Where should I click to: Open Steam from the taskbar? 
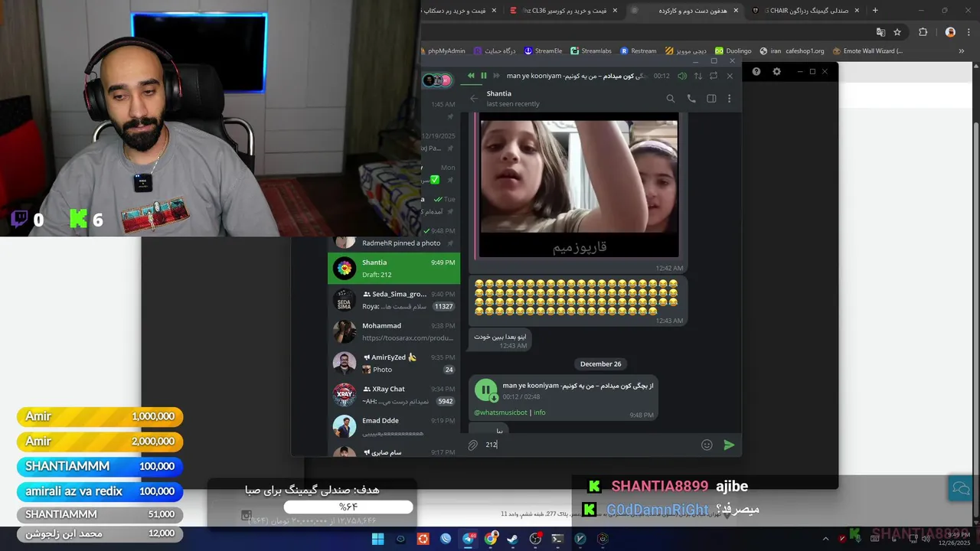point(513,539)
